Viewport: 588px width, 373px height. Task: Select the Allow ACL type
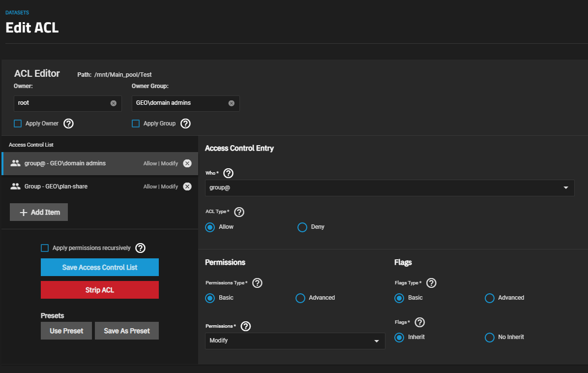(x=210, y=227)
